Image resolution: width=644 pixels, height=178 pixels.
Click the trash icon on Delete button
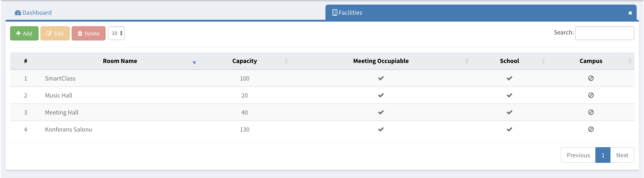(80, 33)
